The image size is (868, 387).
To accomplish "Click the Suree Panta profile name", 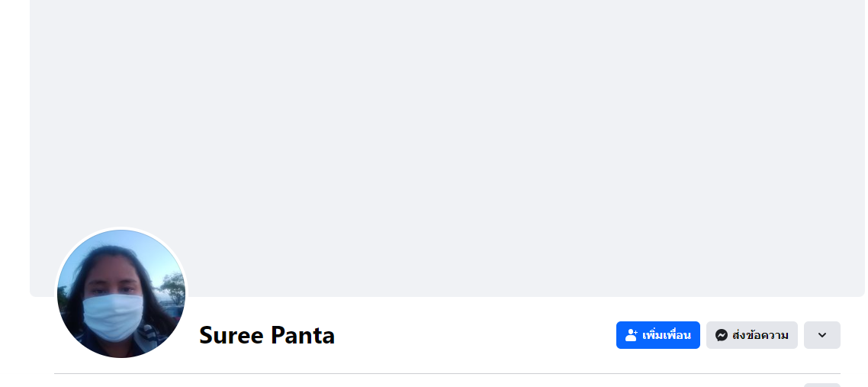I will 267,335.
